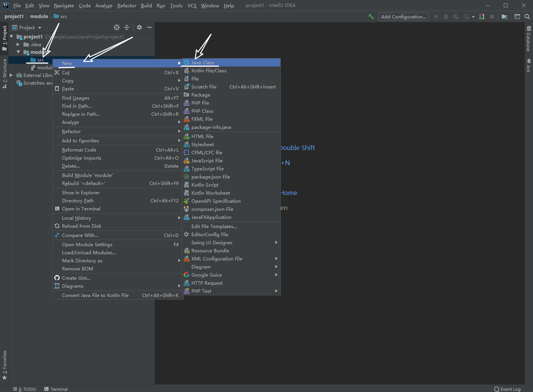Open the Structure tool window tab
533x392 pixels.
[x=5, y=73]
